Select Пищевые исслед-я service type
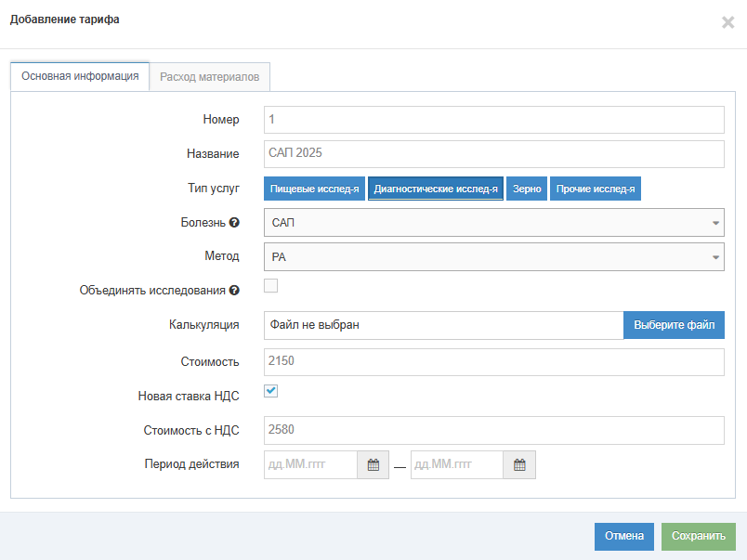 [314, 189]
